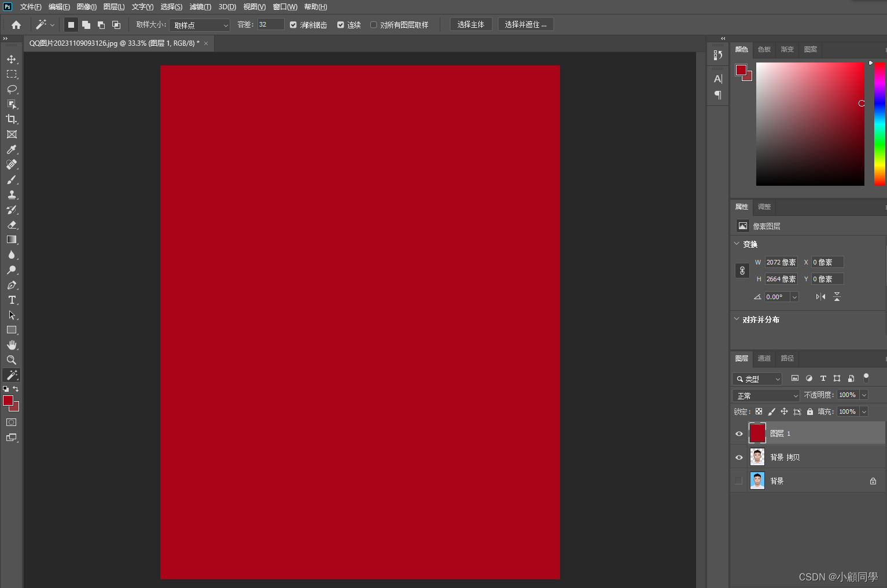The width and height of the screenshot is (887, 588).
Task: Select the Pen tool
Action: pos(12,285)
